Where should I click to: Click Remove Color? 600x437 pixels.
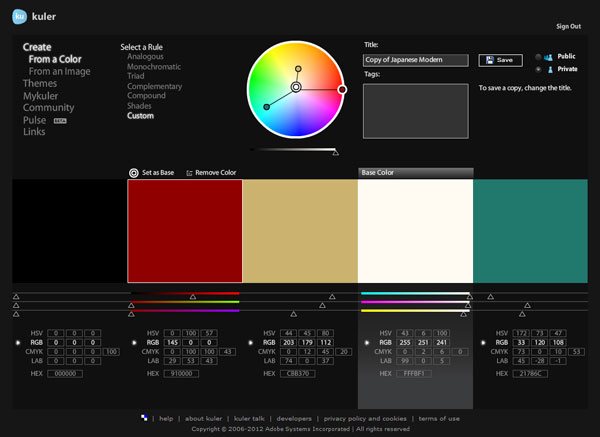point(216,173)
